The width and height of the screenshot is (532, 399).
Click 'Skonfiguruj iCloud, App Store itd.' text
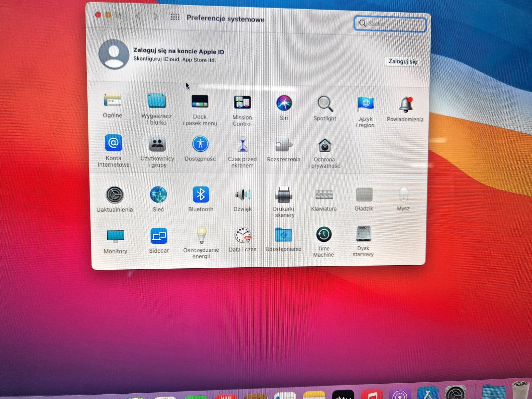175,60
